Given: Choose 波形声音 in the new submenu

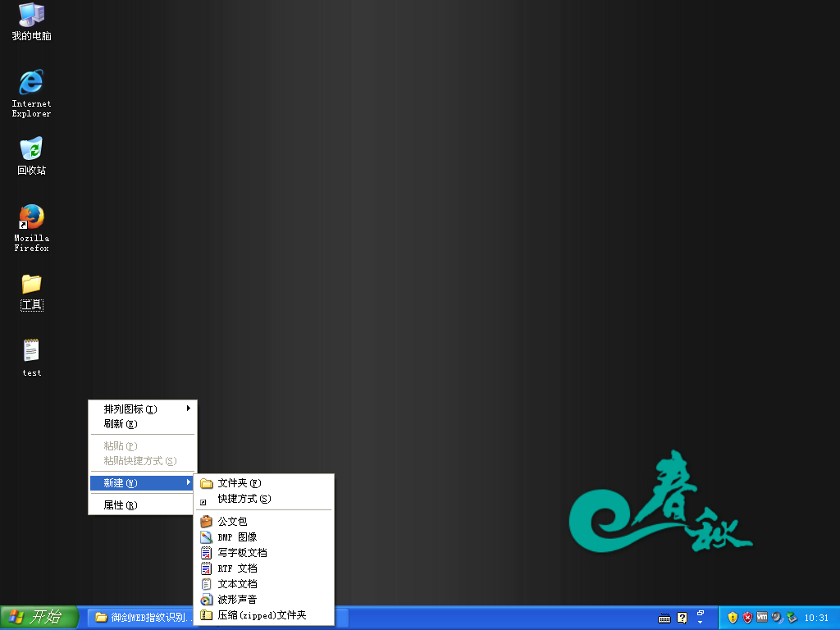Looking at the screenshot, I should point(263,600).
